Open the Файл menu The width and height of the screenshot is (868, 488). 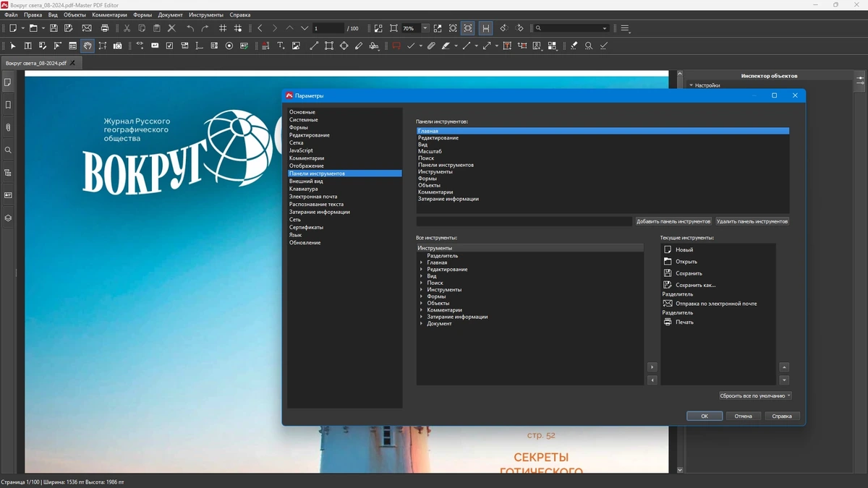(11, 14)
